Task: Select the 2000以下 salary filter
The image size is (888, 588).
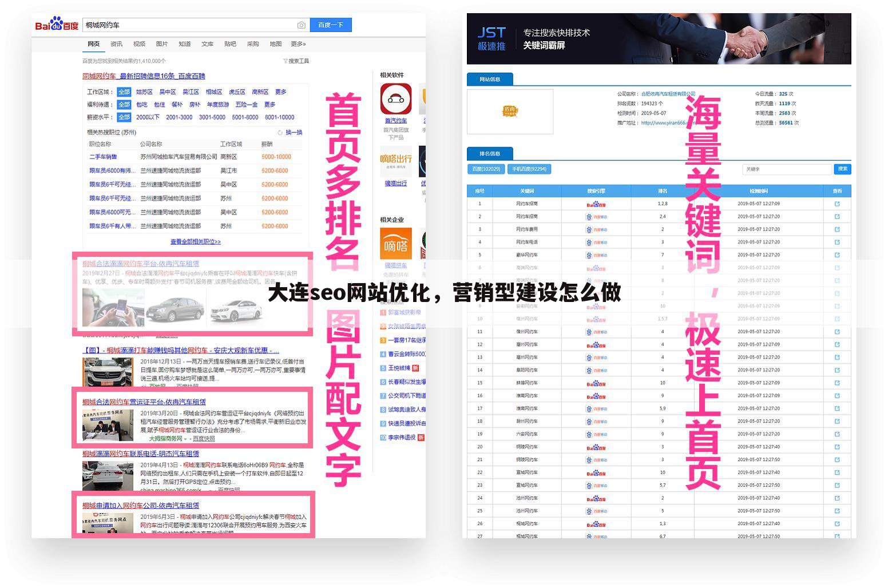Action: 148,117
